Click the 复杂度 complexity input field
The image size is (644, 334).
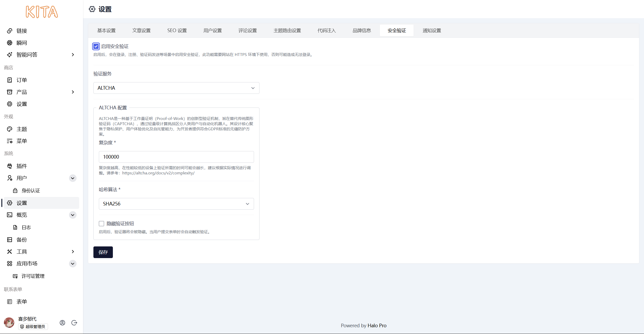[176, 157]
